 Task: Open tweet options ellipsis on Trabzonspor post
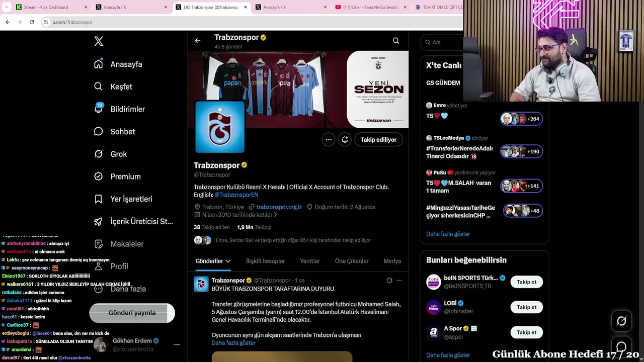[399, 281]
